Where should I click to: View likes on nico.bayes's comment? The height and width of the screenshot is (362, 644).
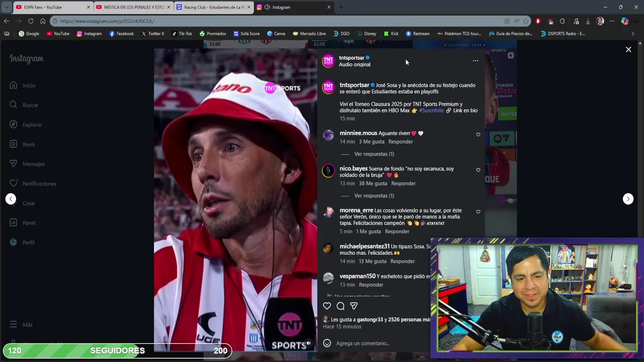tap(373, 184)
